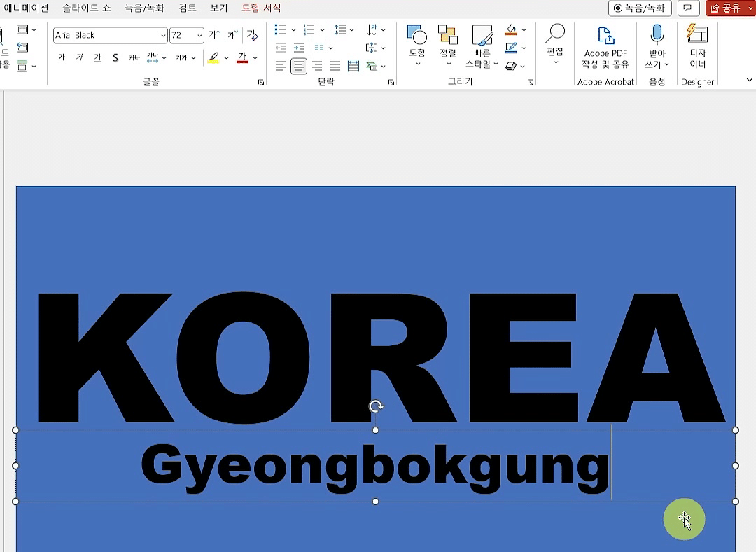This screenshot has width=756, height=552.
Task: Open the 디자이너 Designer pane
Action: coord(698,46)
